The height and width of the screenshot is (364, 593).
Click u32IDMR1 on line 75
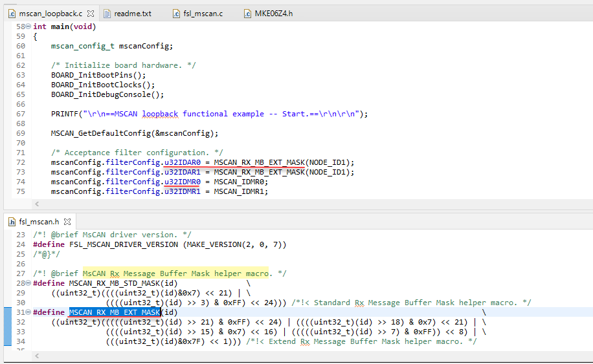pyautogui.click(x=183, y=191)
